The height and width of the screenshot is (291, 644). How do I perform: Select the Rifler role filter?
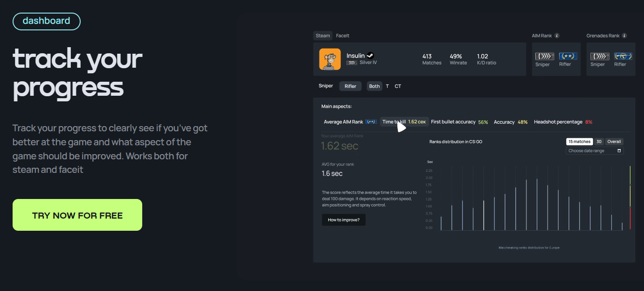pos(350,86)
